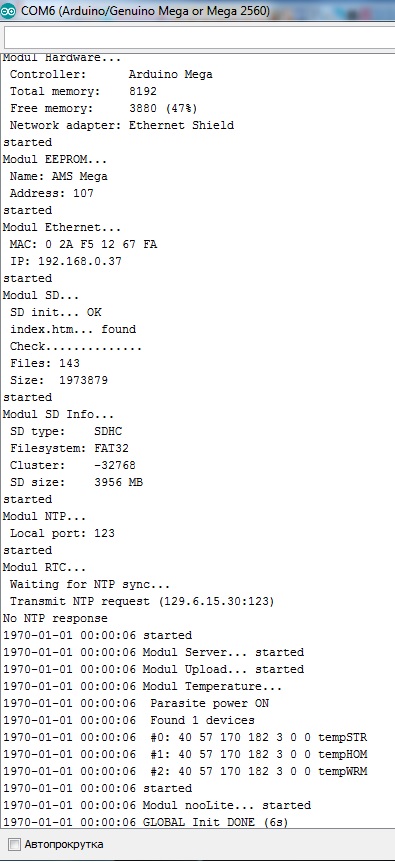Click the IP: 192.168.0.37 output line
This screenshot has height=863, width=395.
[65, 261]
